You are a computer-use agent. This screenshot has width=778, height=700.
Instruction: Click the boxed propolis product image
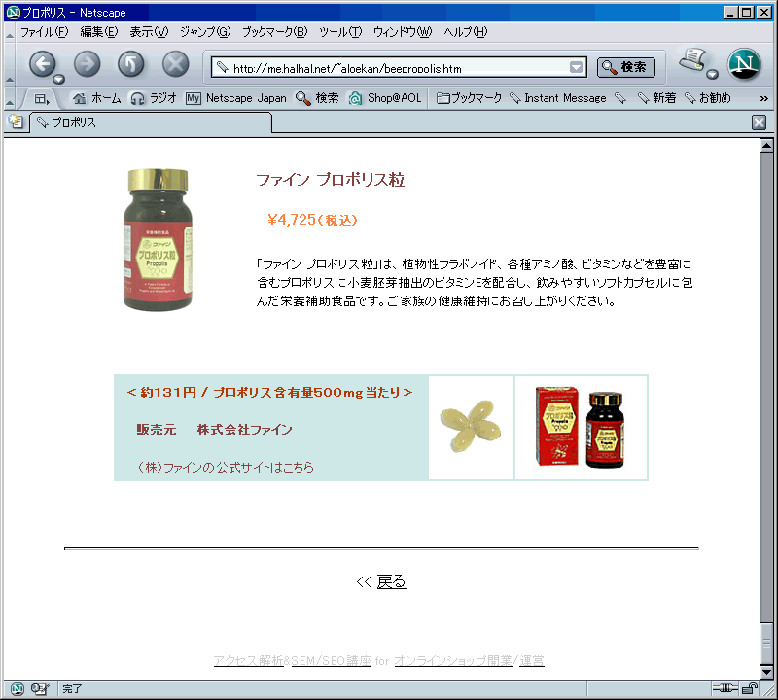click(580, 428)
